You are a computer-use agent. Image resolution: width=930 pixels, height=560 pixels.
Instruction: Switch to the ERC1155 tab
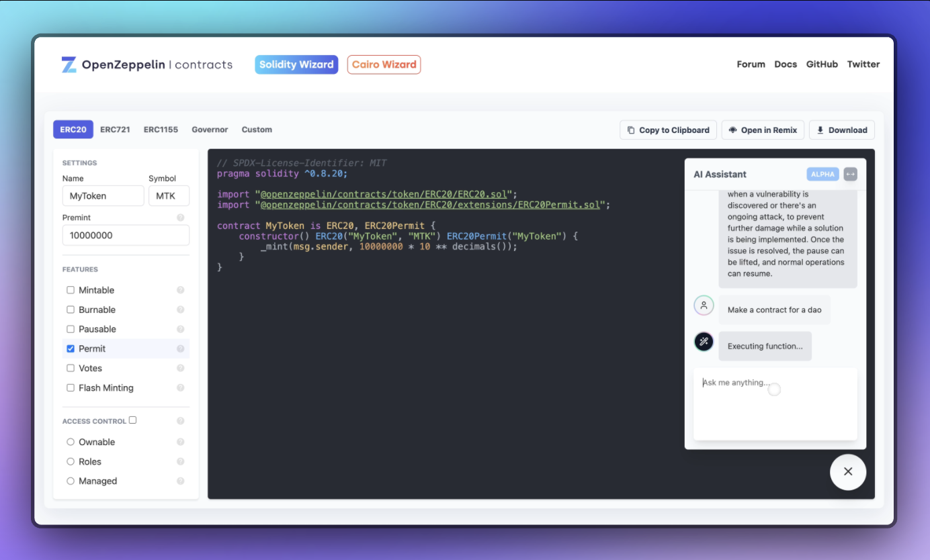tap(161, 130)
